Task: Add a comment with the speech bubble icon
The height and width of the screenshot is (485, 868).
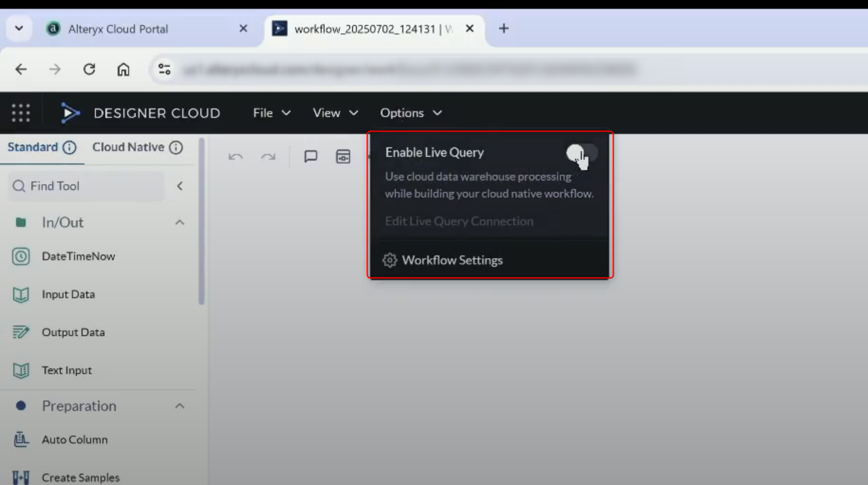Action: click(311, 157)
